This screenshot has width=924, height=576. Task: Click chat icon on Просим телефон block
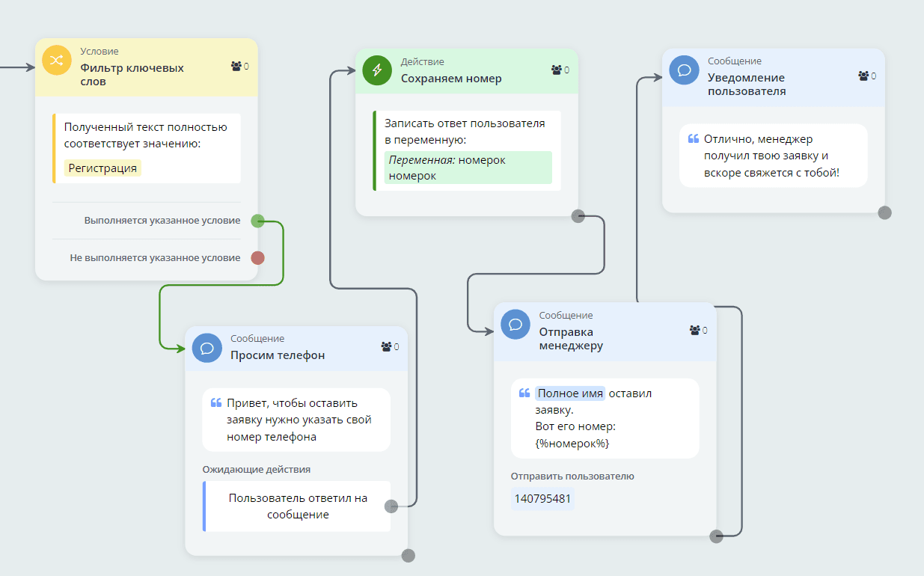pos(207,348)
